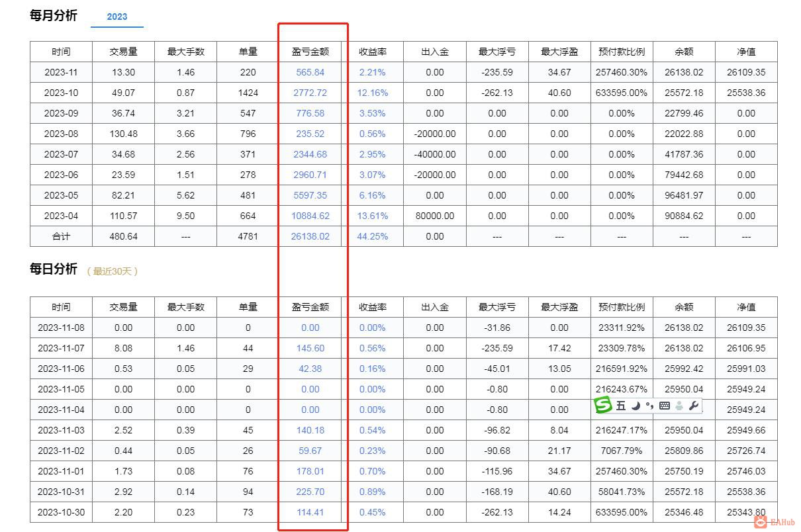Select the 2023-10-30 date cell
801x532 pixels.
tap(61, 512)
